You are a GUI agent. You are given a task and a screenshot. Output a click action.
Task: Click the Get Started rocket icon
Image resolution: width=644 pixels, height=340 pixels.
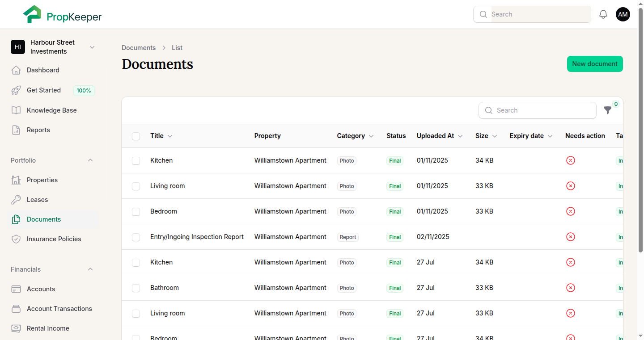click(16, 90)
